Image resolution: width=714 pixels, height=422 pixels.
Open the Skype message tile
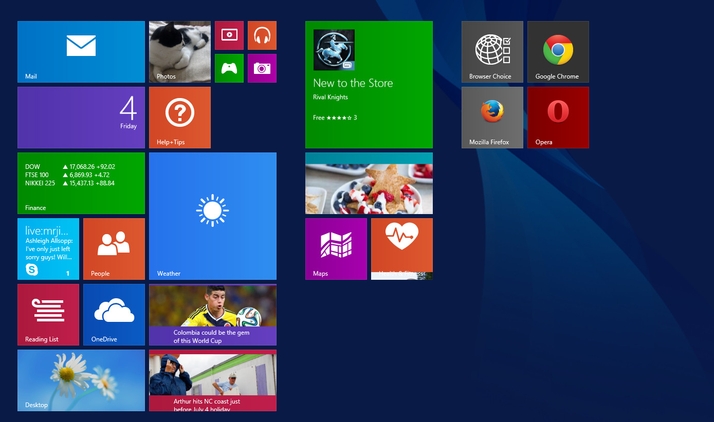coord(48,249)
